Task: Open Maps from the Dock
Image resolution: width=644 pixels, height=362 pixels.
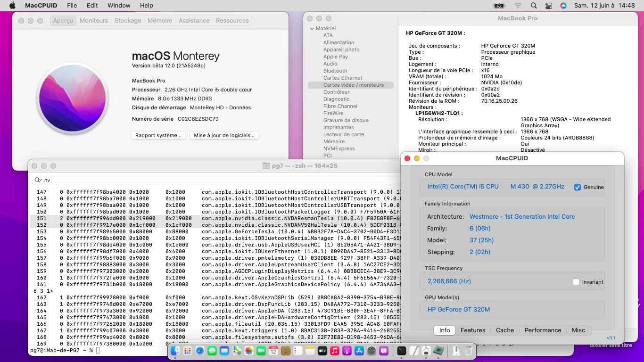Action: (x=237, y=351)
